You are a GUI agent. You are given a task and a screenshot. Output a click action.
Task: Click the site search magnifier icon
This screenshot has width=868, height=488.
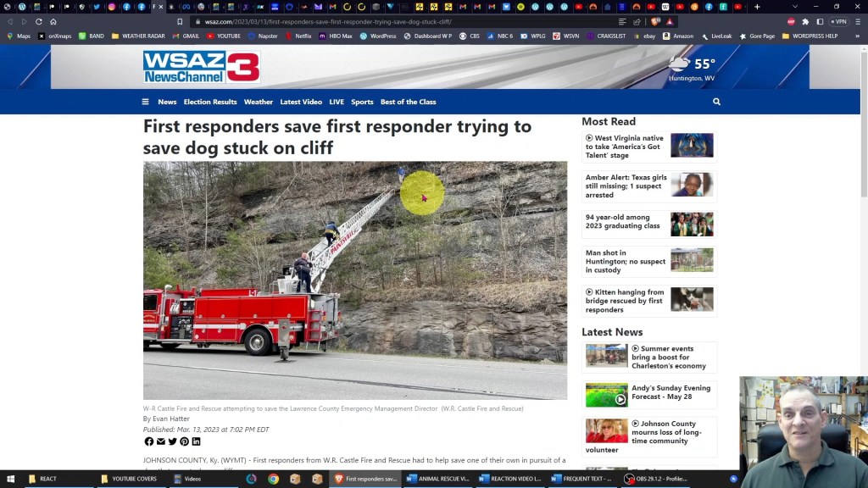716,102
